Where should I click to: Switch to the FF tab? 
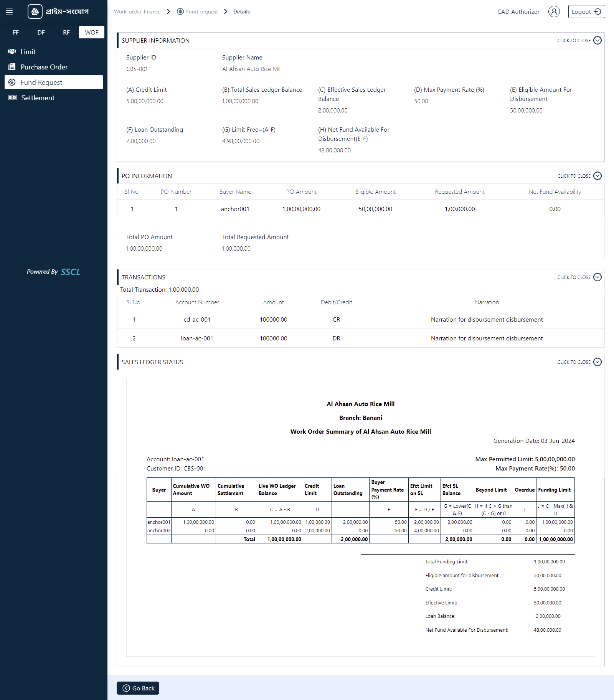coord(16,32)
